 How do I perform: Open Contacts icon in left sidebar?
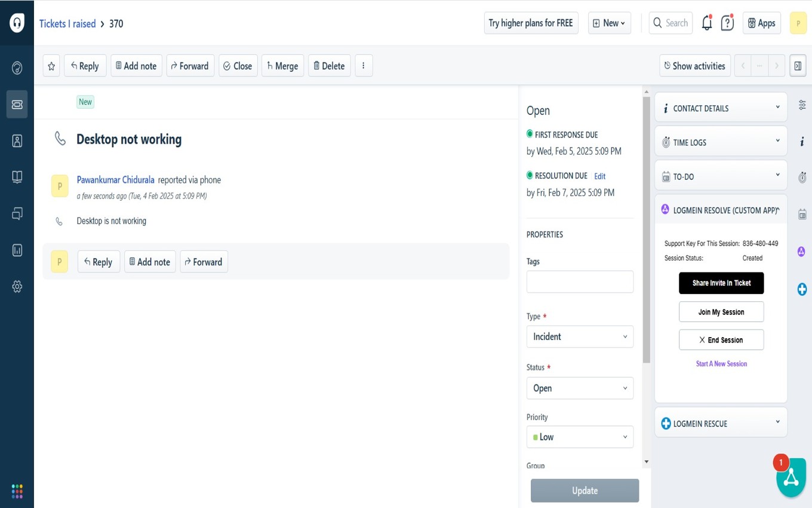click(x=17, y=141)
